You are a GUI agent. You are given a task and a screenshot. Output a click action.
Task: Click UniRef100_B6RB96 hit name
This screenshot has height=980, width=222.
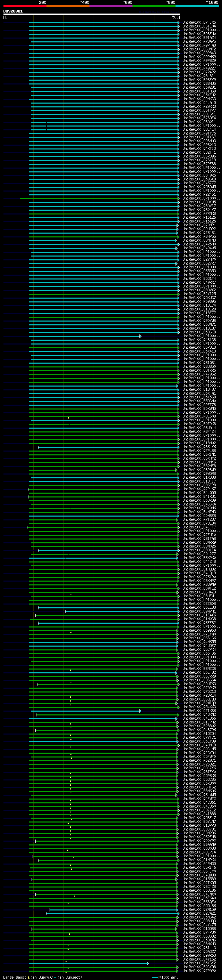(x=199, y=156)
